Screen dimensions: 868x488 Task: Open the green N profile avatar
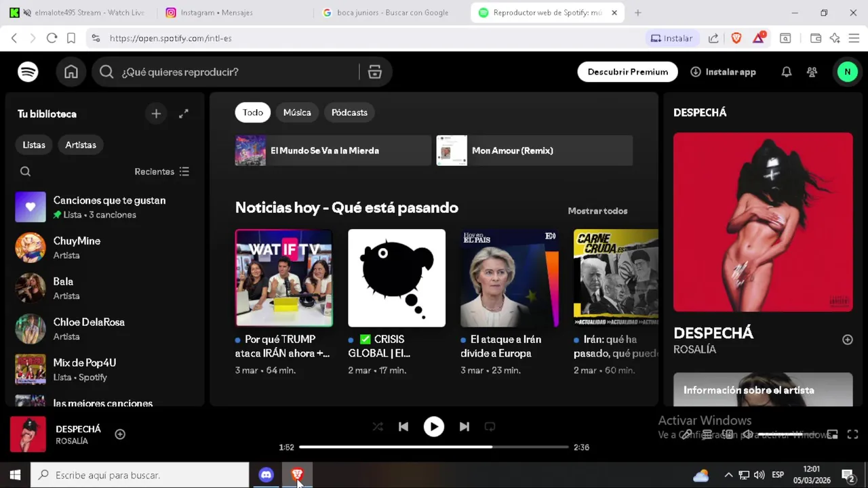coord(847,72)
